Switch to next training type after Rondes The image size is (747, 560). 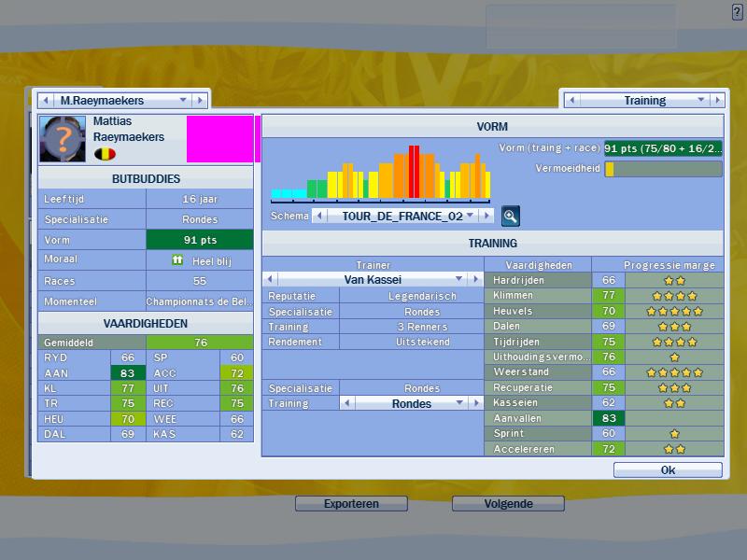tap(473, 403)
